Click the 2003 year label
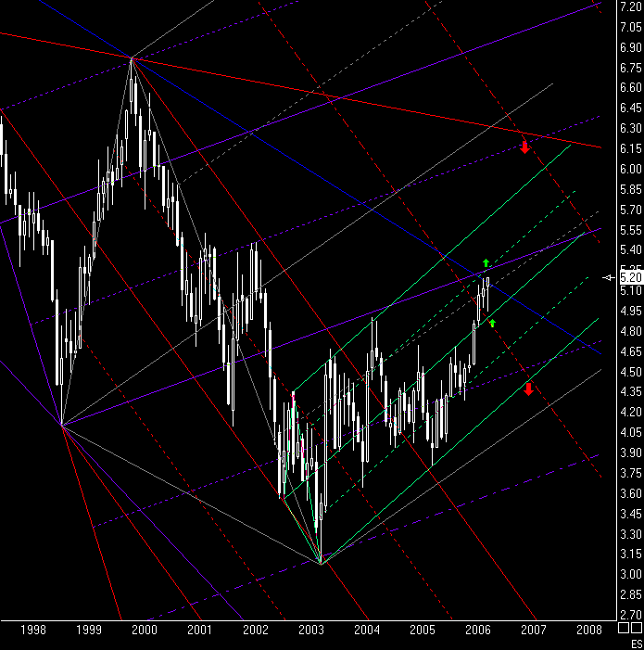This screenshot has height=650, width=644. [311, 631]
